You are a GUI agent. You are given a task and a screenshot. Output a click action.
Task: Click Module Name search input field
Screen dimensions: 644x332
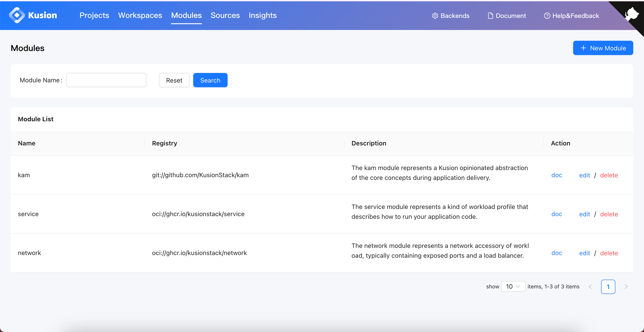click(x=107, y=80)
